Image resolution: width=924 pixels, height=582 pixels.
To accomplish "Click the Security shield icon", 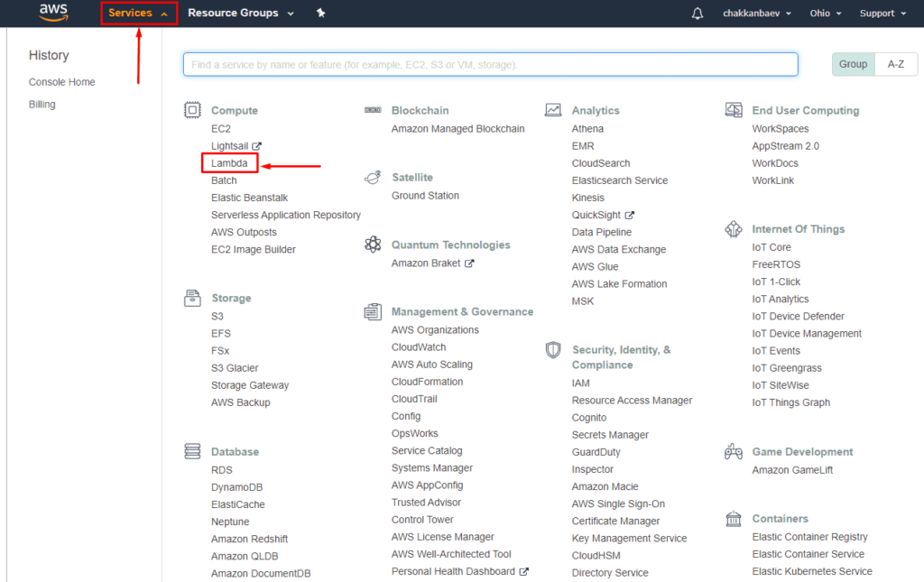I will coord(553,350).
